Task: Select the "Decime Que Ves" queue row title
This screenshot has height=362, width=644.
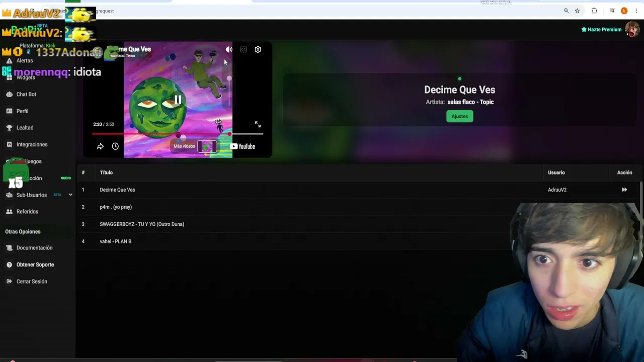Action: 117,190
